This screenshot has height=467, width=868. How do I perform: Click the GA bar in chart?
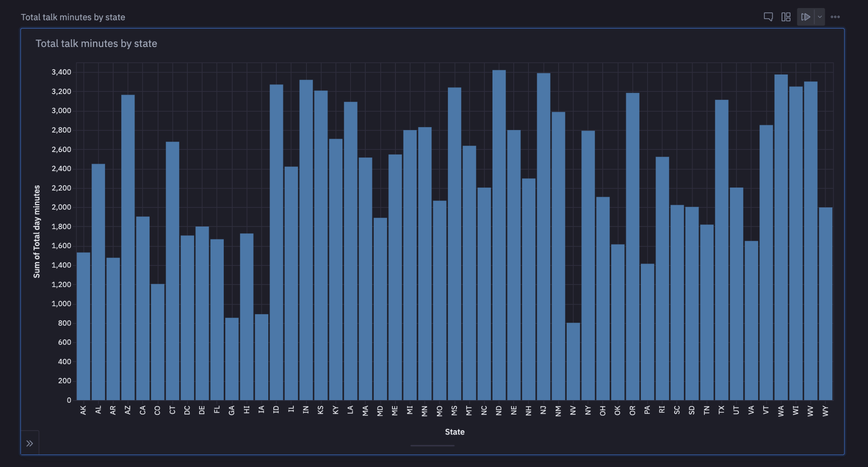[x=232, y=359]
